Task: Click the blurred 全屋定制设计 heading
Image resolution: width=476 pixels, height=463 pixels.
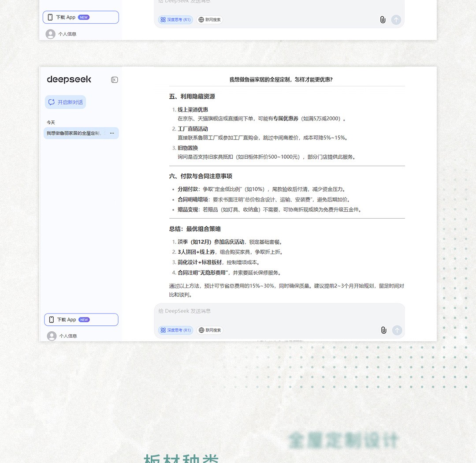Action: 343,441
